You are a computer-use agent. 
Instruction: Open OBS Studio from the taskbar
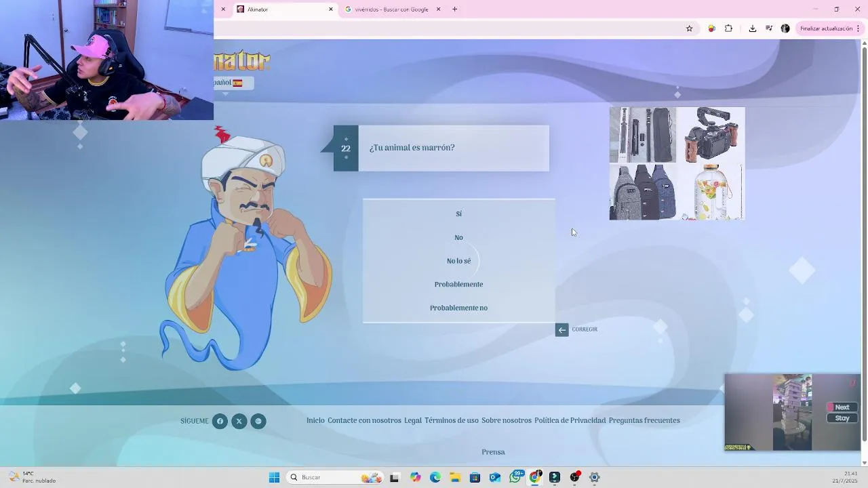pyautogui.click(x=575, y=477)
